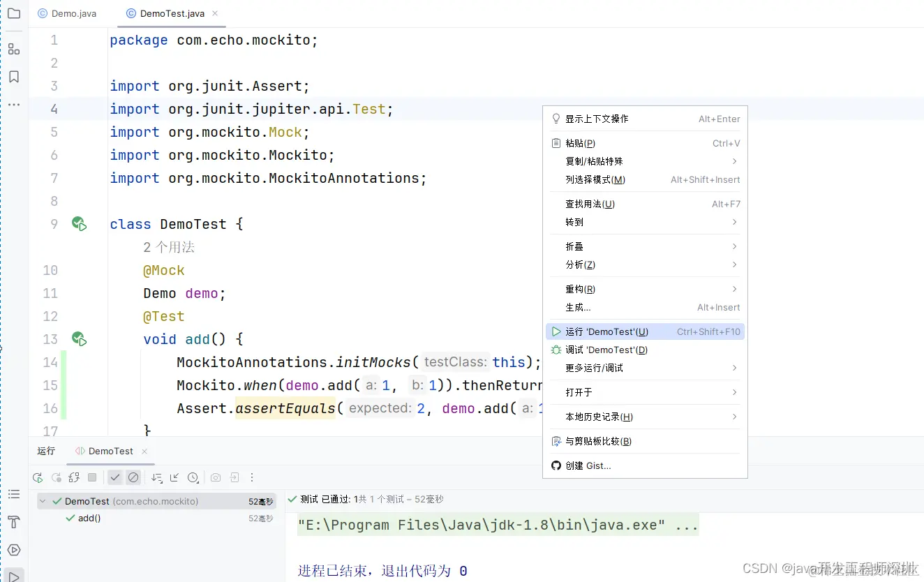Select 显示上下文操作 menu entry
This screenshot has height=582, width=924.
[x=645, y=119]
